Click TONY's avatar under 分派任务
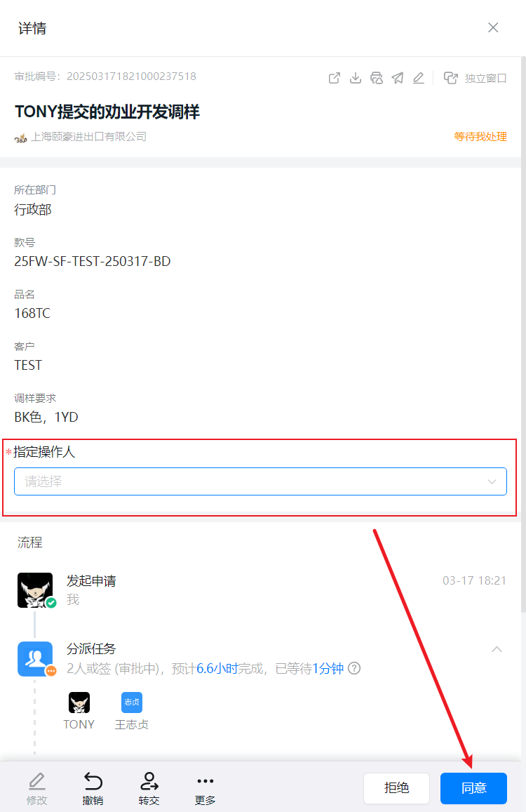Viewport: 526px width, 812px height. coord(79,703)
